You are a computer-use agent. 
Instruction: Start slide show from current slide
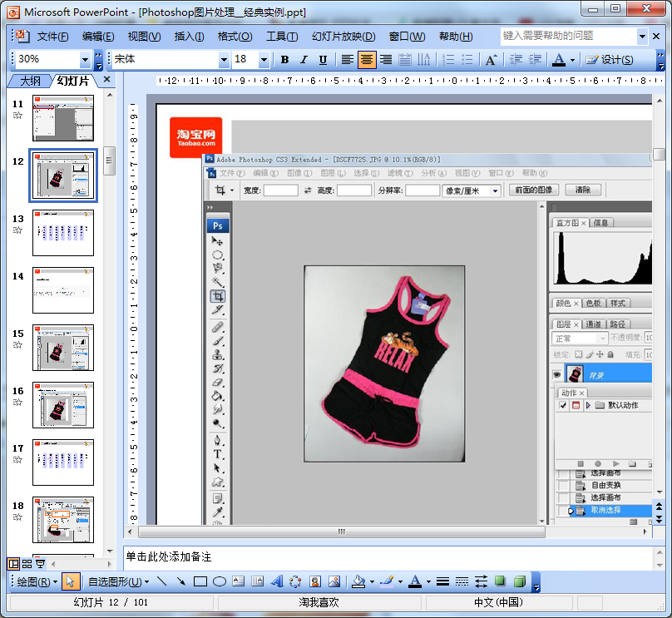pos(40,564)
